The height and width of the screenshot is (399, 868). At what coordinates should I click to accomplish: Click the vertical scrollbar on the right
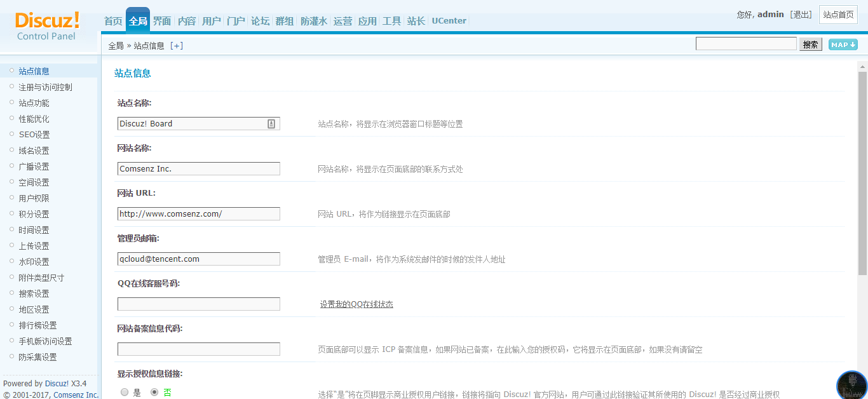[862, 172]
